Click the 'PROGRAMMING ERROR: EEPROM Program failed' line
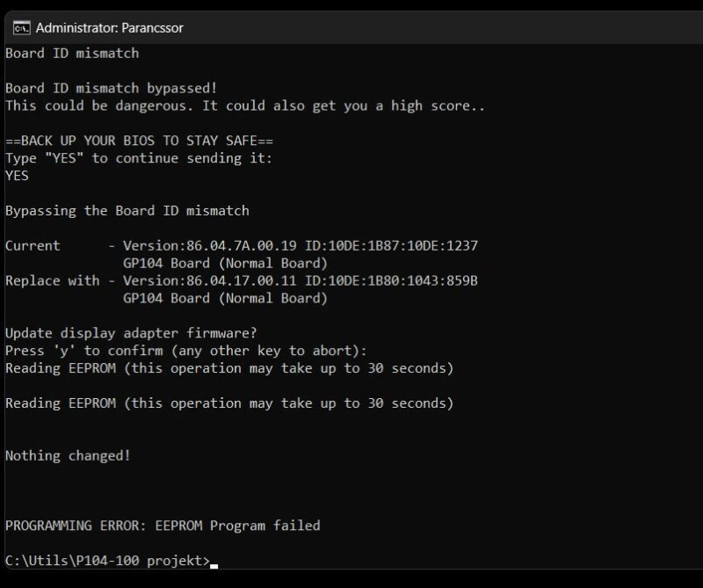 click(x=163, y=526)
